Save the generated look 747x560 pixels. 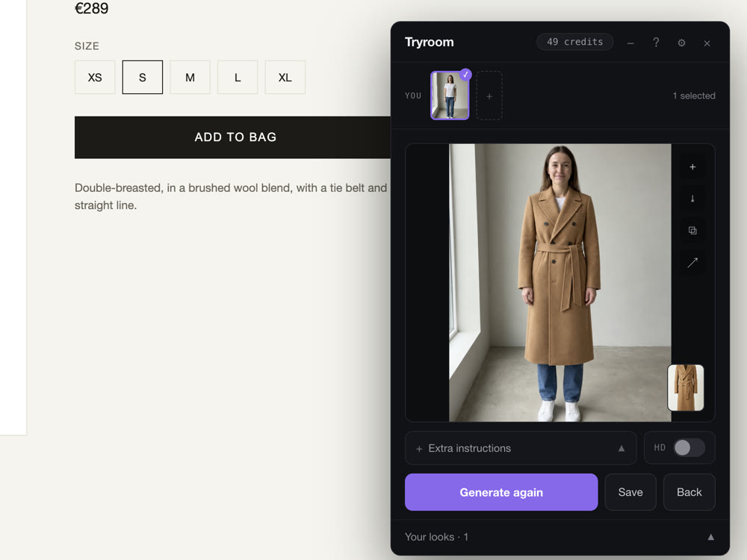pyautogui.click(x=630, y=492)
